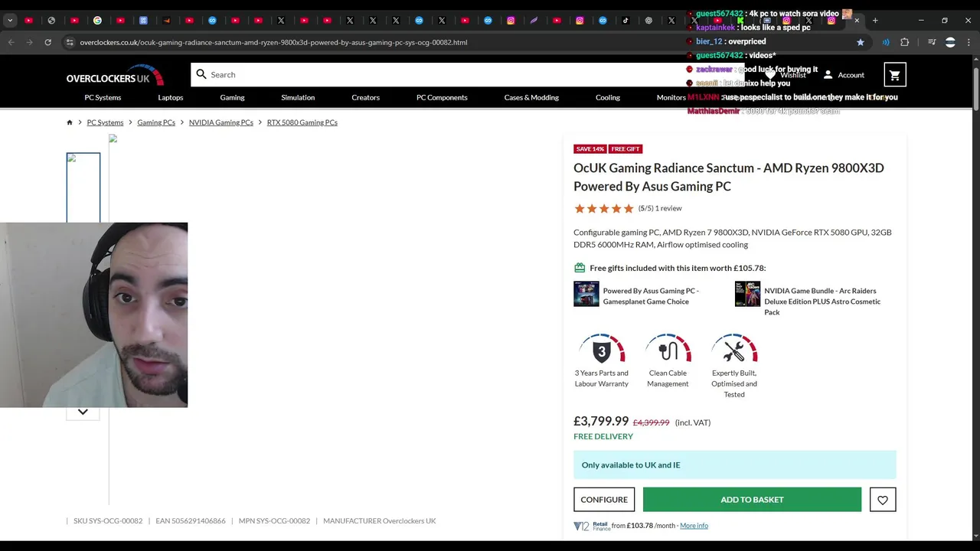Expand the tab search dropdown chevron
Screen dimensions: 980x551
[x=10, y=21]
